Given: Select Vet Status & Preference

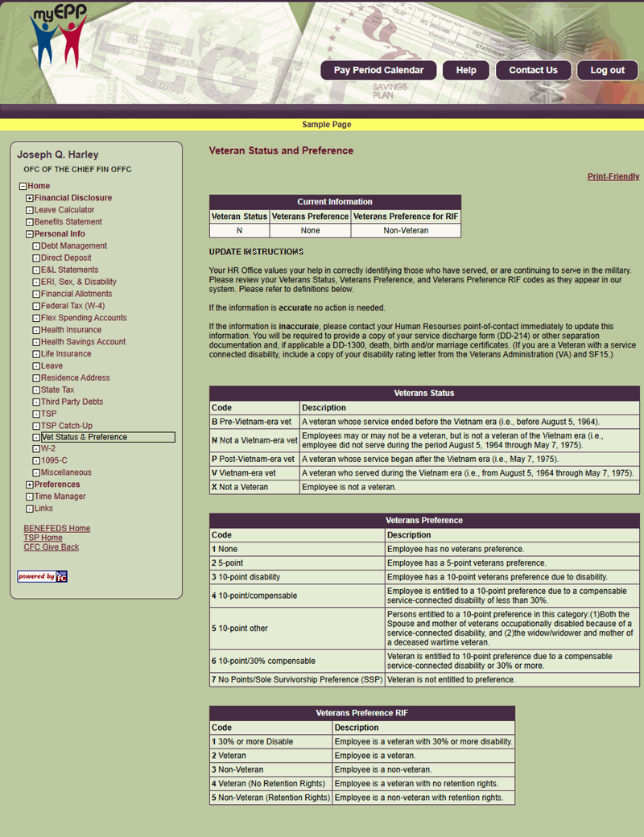Looking at the screenshot, I should (x=83, y=437).
